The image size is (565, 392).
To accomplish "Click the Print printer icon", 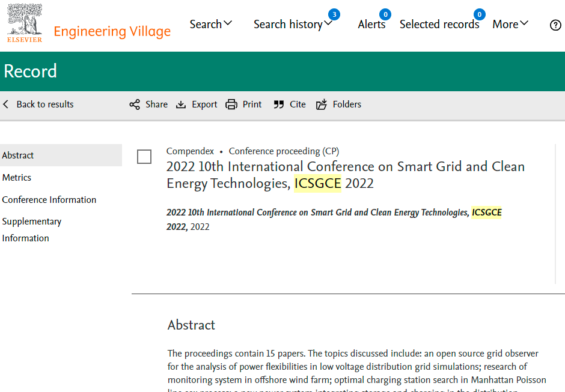I will point(231,104).
